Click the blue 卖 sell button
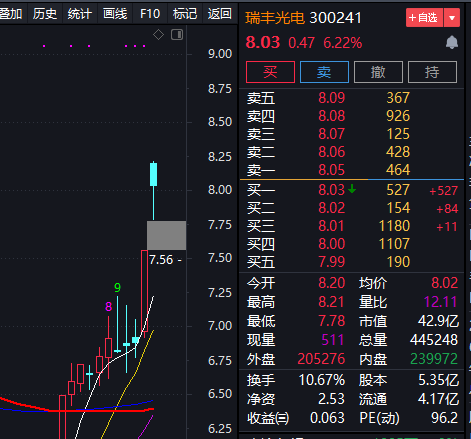 (x=324, y=72)
